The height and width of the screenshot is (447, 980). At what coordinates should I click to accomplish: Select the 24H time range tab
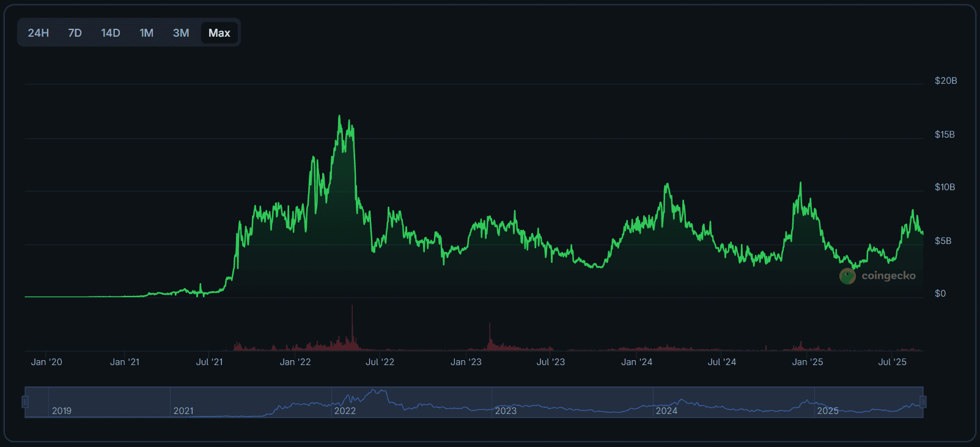point(38,33)
